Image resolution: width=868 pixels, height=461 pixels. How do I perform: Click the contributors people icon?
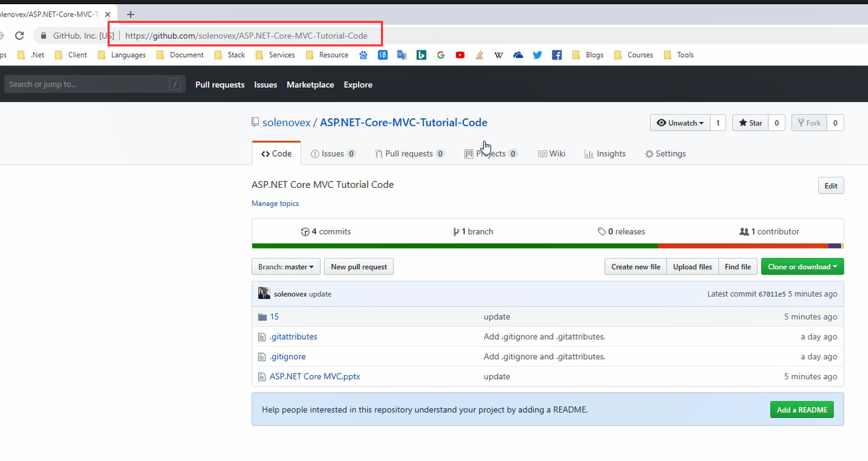click(744, 232)
